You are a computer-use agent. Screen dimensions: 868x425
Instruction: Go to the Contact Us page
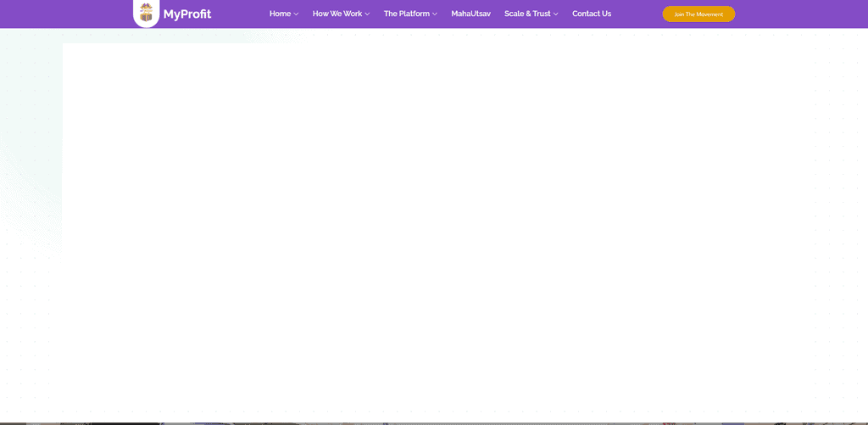[592, 14]
